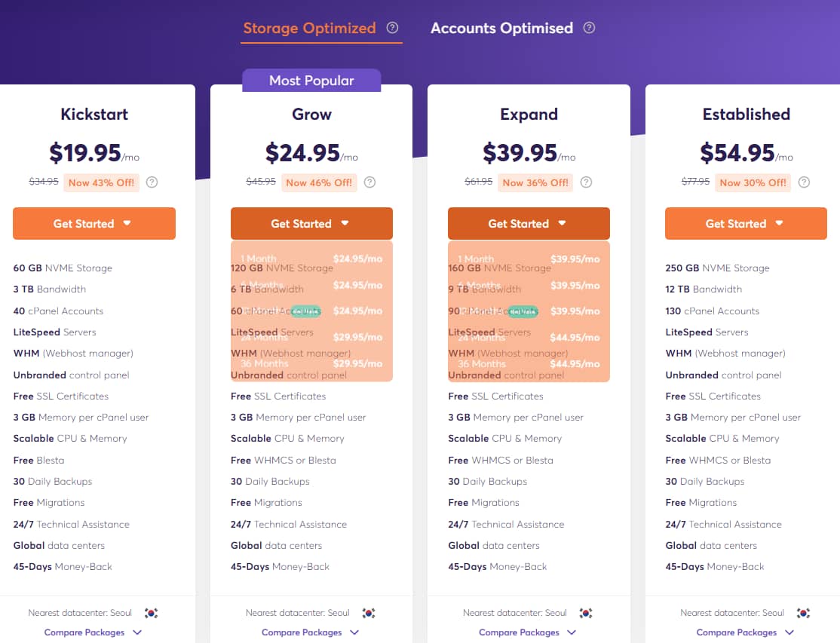Click the help icon next to 46% Off
Screen dimensions: 840x643
[x=369, y=182]
